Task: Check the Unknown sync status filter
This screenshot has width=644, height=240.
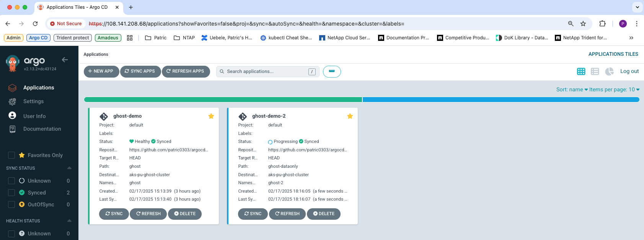Action: 11,181
